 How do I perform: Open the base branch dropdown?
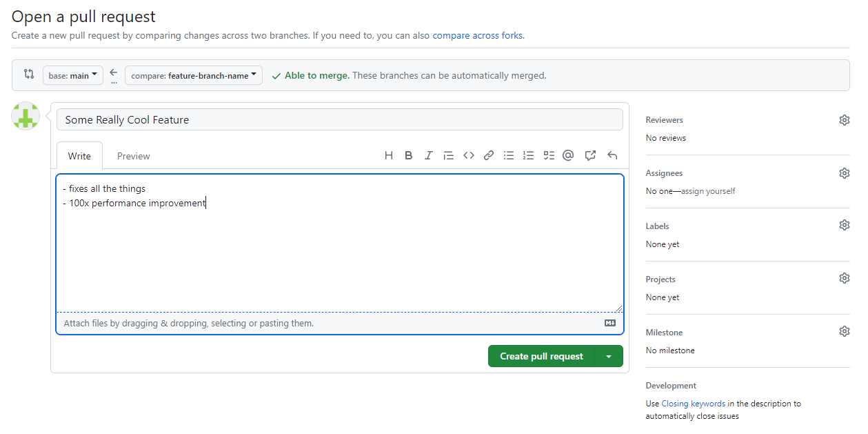[x=72, y=75]
